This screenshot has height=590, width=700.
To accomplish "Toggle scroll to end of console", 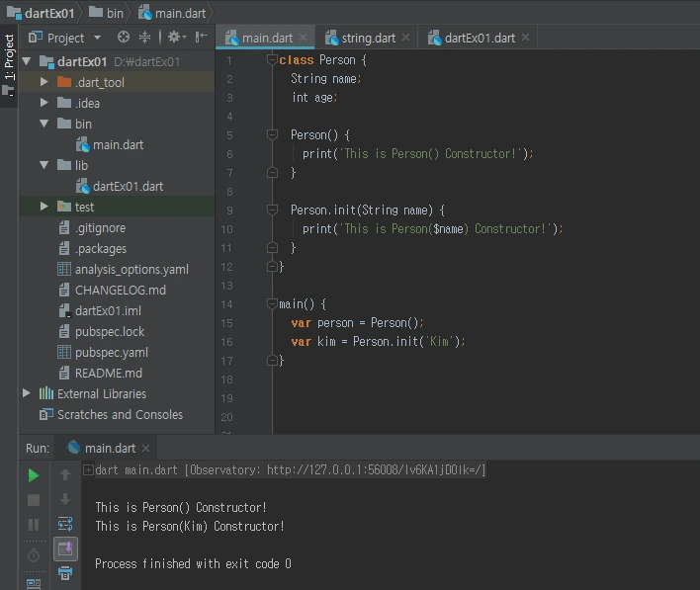I will point(65,548).
